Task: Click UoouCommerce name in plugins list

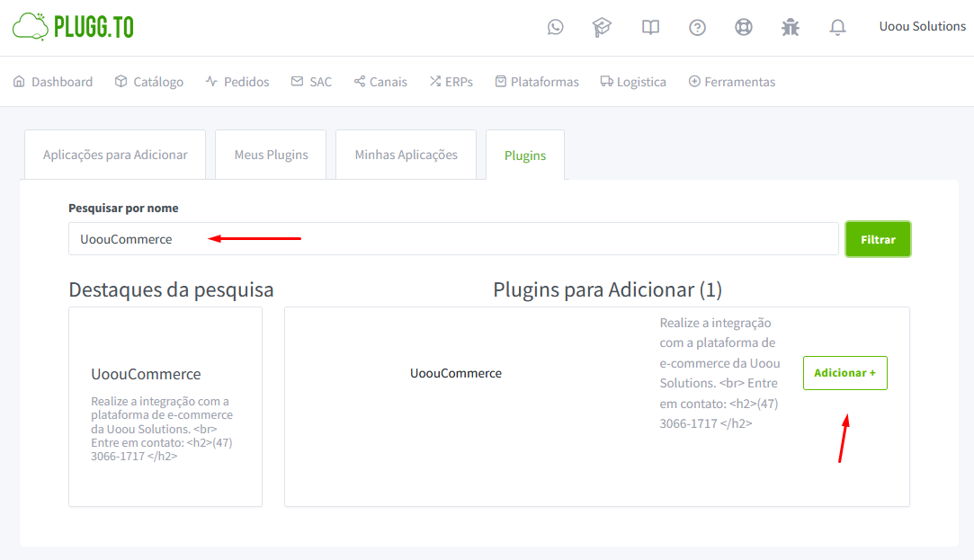Action: tap(456, 373)
